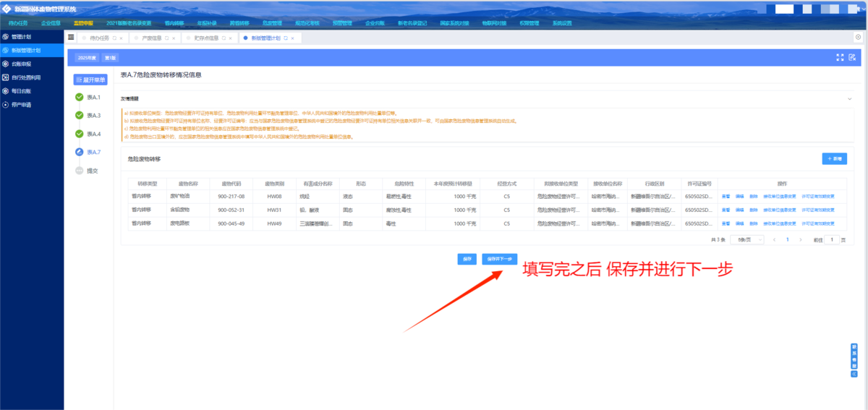Image resolution: width=868 pixels, height=410 pixels.
Task: Click the settings icon at tab bar end
Action: (859, 37)
